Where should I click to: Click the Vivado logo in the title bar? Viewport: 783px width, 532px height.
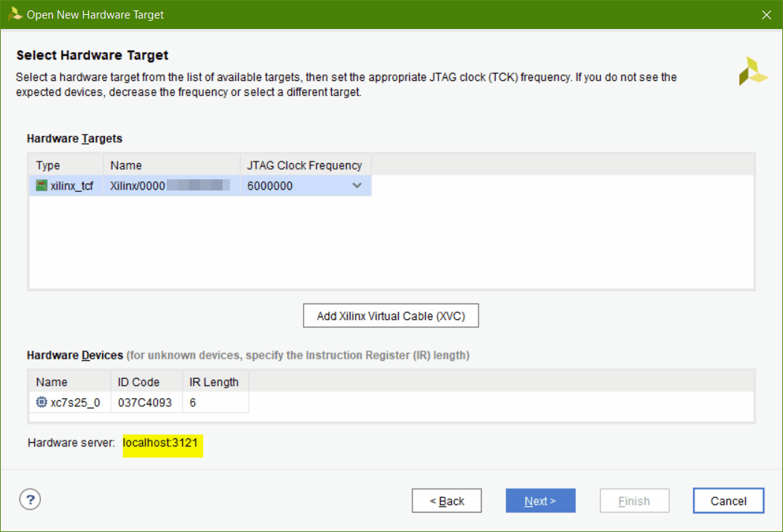pyautogui.click(x=14, y=14)
